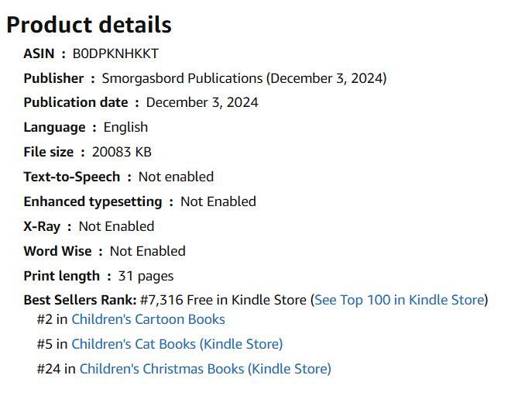Click the ASIN value B0DPKNHKKT

coord(115,53)
